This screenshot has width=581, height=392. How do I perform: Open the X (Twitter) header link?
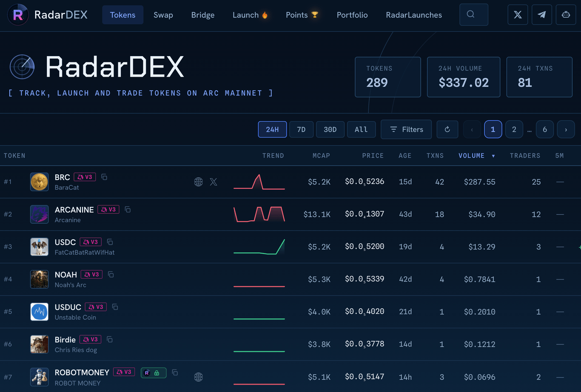[x=518, y=15]
